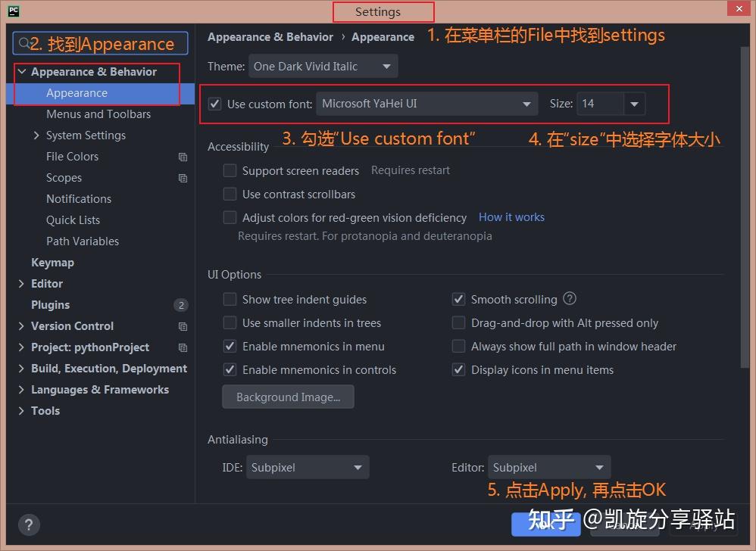Open the font Size dropdown
Viewport: 756px width, 551px height.
click(633, 104)
